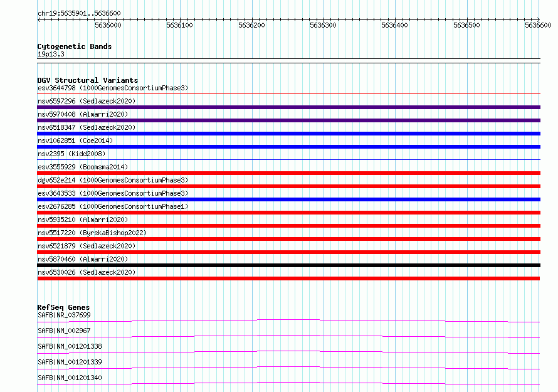The width and height of the screenshot is (558, 392).
Task: Click the red bar below nsv6521879
Action: pyautogui.click(x=288, y=252)
